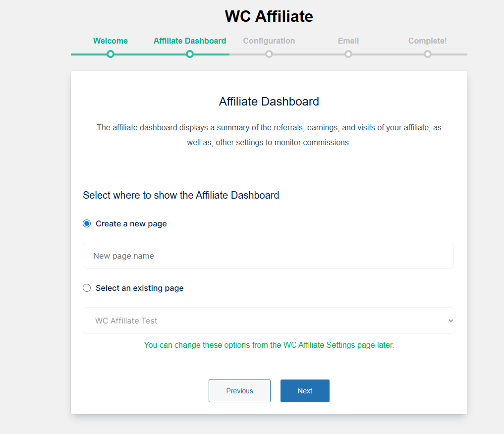Click the Affiliate Dashboard step circle marker
Viewport: 504px width, 434px height.
pyautogui.click(x=190, y=54)
